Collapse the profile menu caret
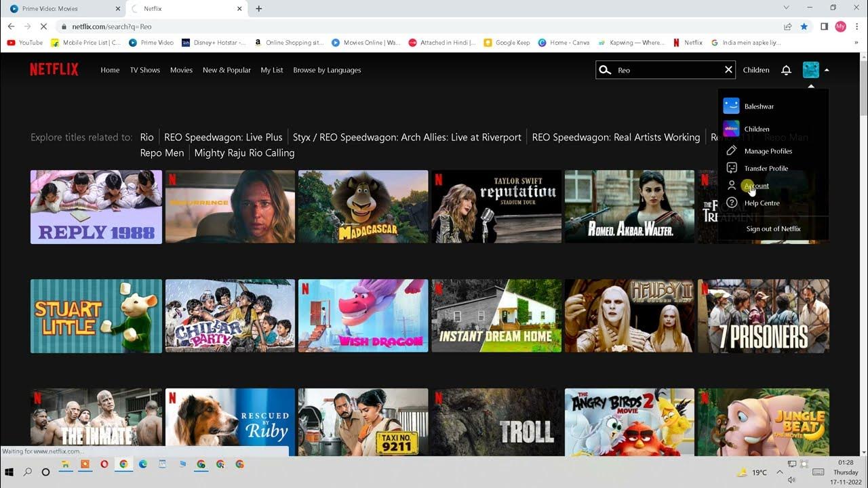868x488 pixels. [827, 70]
